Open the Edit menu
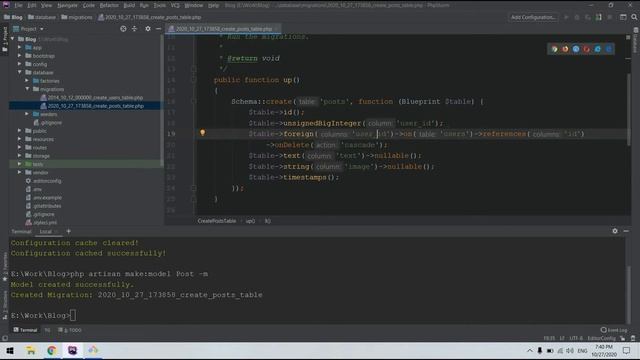This screenshot has width=640, height=360. point(32,5)
